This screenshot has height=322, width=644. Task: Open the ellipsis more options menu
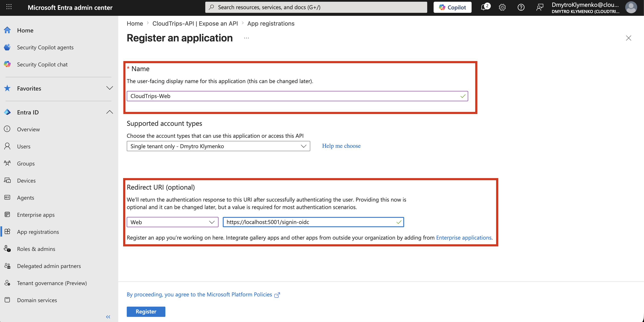246,38
